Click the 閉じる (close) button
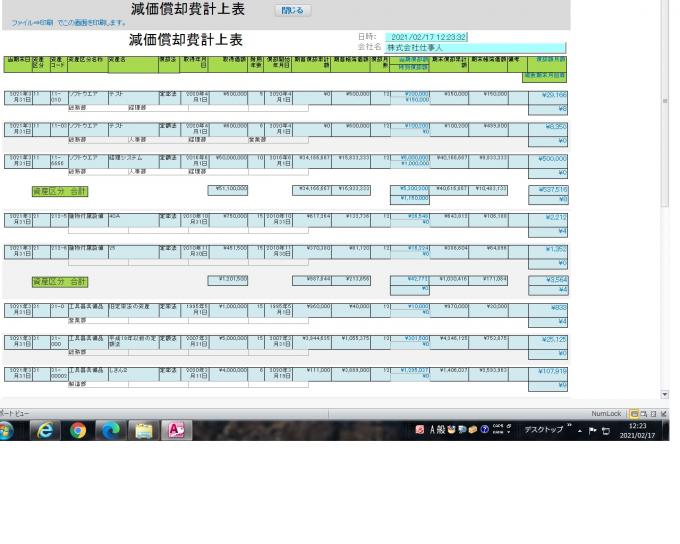This screenshot has width=680, height=544. point(292,11)
